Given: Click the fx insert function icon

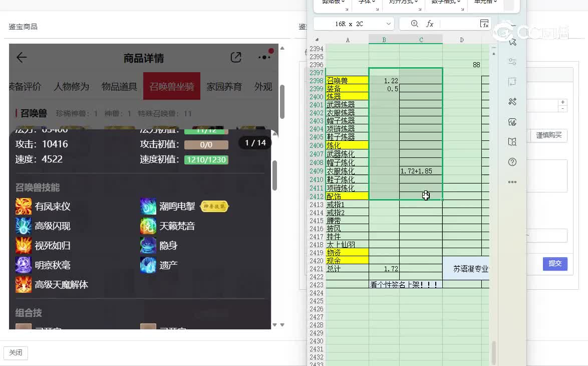Looking at the screenshot, I should click(x=430, y=24).
